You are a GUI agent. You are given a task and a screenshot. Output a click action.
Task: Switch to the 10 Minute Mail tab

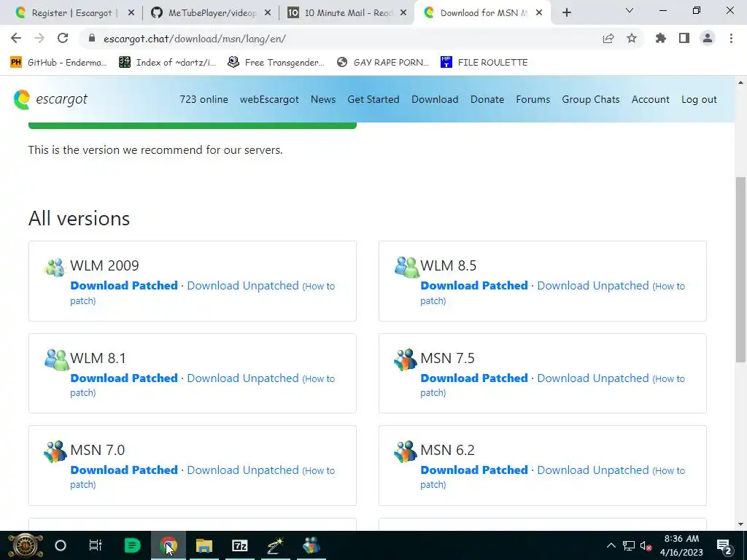pos(348,13)
